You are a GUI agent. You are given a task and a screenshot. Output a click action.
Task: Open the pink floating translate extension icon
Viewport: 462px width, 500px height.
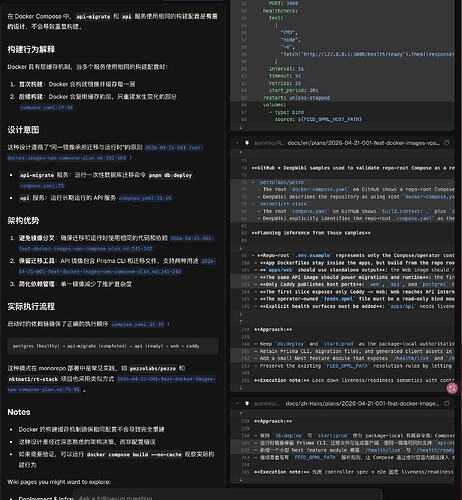[x=452, y=388]
